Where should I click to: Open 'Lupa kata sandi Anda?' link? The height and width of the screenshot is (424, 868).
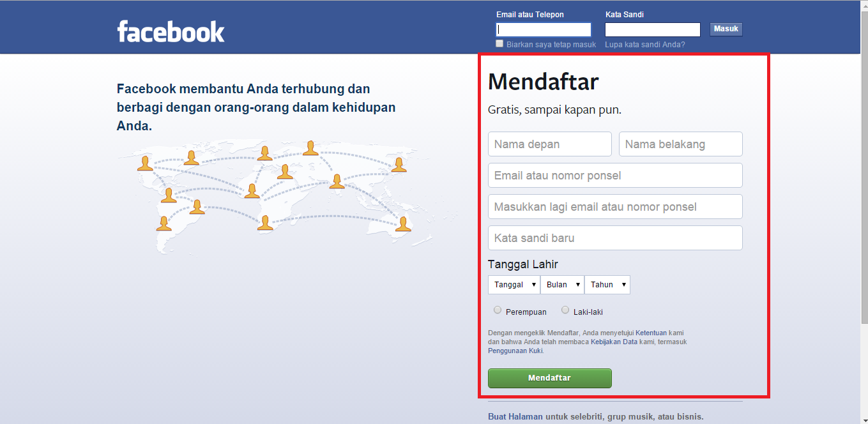click(644, 45)
